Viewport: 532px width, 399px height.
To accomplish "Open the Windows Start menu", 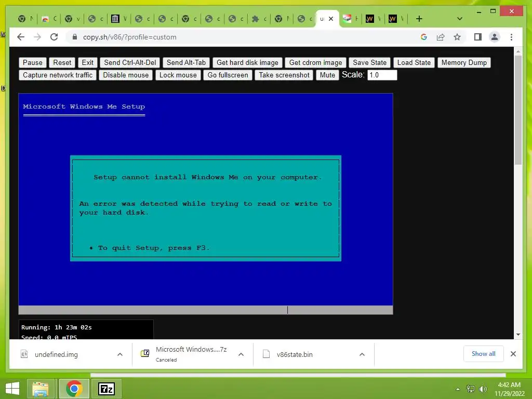I will pos(12,389).
